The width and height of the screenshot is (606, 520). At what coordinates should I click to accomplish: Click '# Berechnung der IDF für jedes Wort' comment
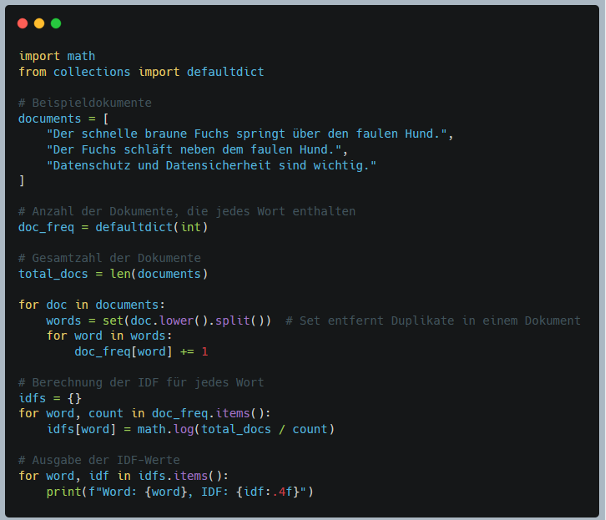point(141,383)
